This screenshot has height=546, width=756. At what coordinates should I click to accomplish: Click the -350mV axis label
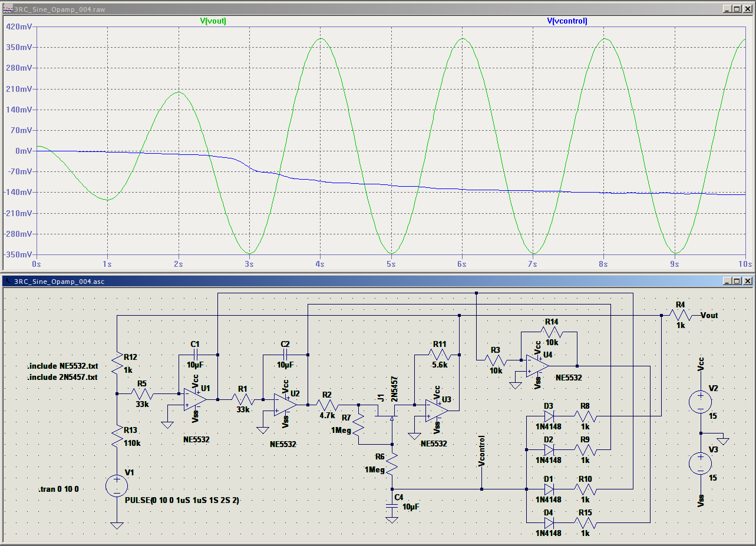(x=18, y=254)
